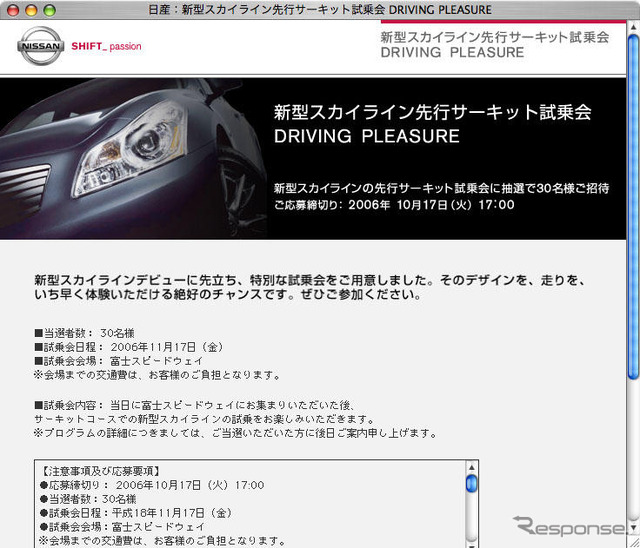Click the window resize grip at the corner
This screenshot has width=640, height=548.
633,542
